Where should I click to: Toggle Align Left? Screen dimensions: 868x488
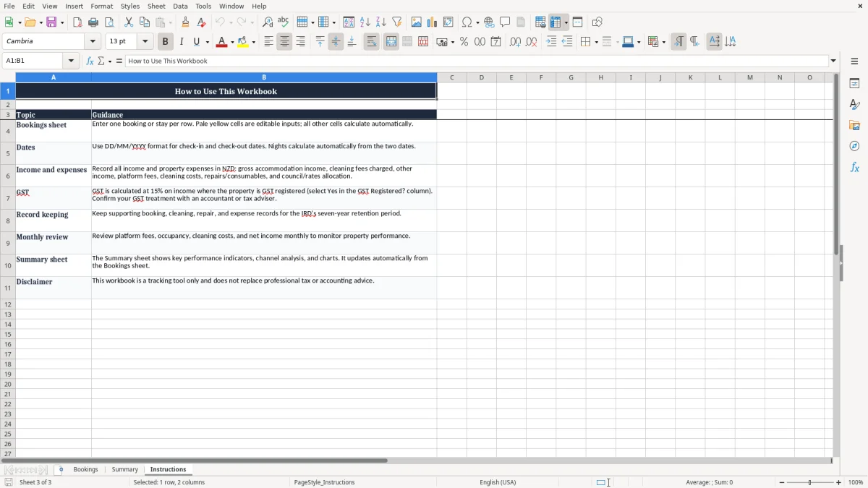point(268,42)
